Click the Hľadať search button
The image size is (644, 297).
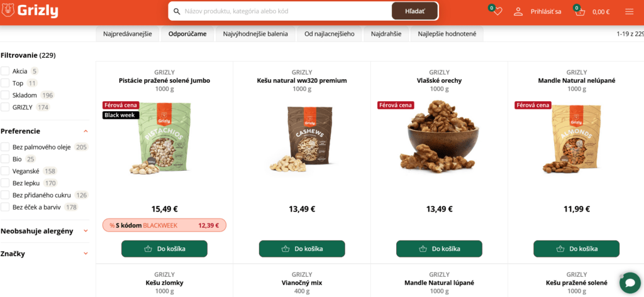415,11
